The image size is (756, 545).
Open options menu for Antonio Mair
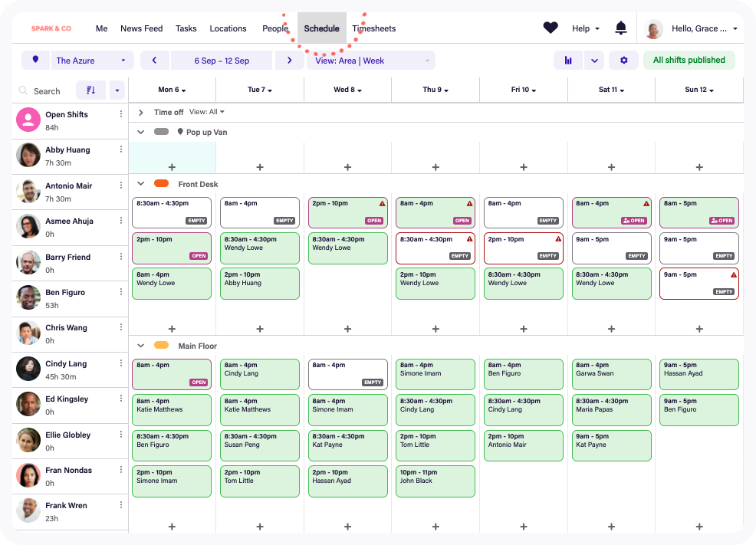click(120, 185)
